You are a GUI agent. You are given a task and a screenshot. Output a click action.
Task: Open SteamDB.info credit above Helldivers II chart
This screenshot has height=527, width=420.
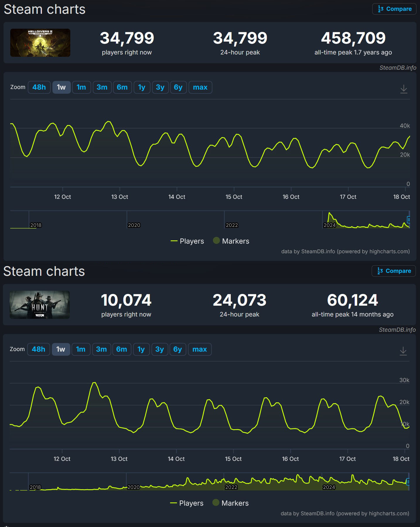(x=398, y=68)
